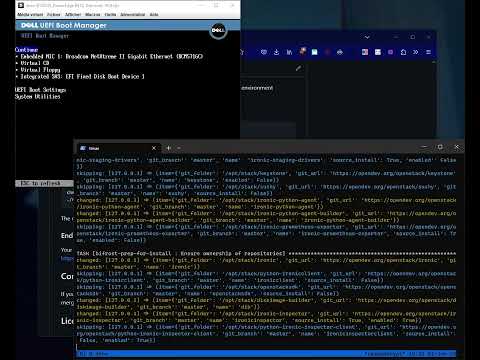
Task: Close the terminal tab
Action: click(x=154, y=148)
